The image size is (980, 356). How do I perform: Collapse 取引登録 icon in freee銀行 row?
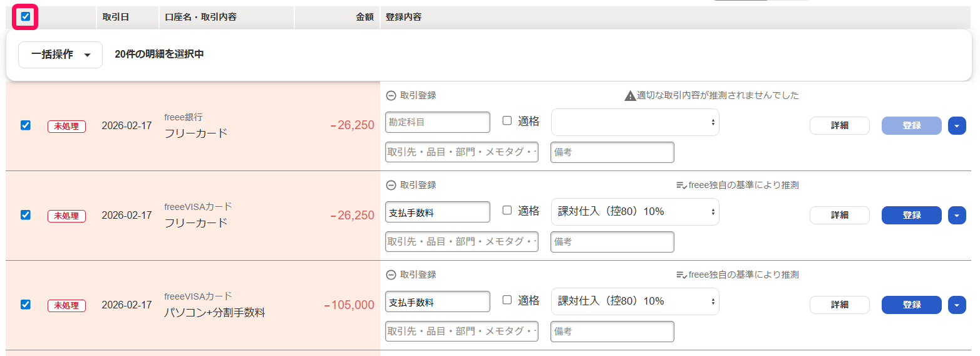click(x=391, y=96)
